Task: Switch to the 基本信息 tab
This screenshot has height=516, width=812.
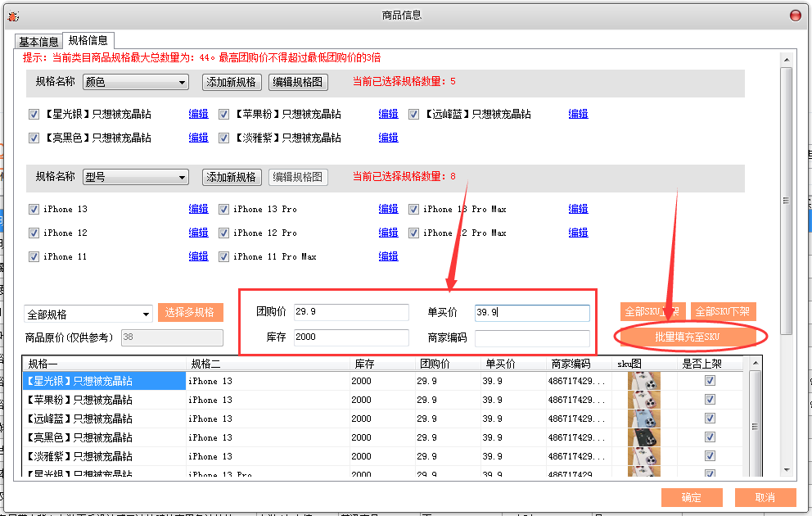Action: pos(38,42)
